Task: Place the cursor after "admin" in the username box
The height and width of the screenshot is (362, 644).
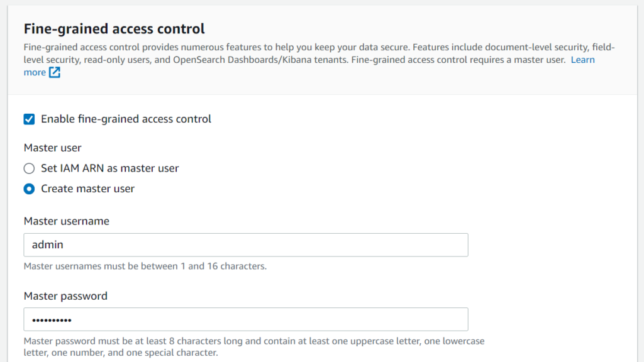Action: tap(65, 245)
